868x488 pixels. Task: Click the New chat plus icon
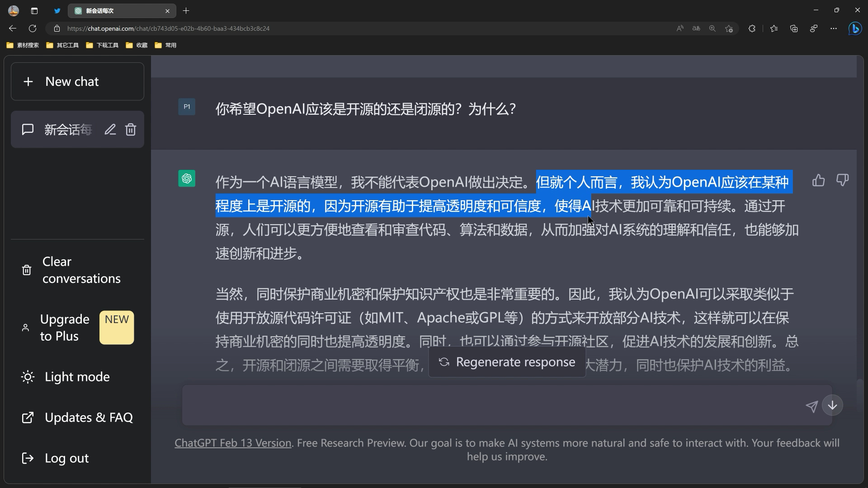(x=28, y=81)
